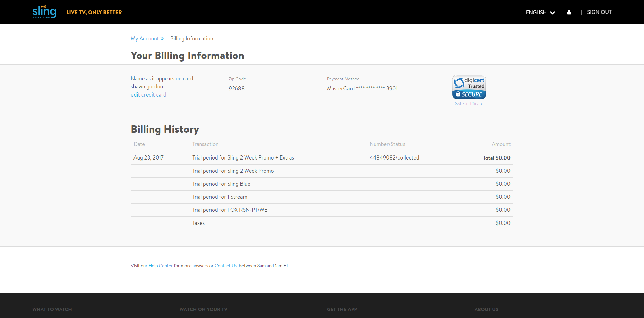Click the 44849082/collected status cell
Screen dimensions: 644x318
pyautogui.click(x=394, y=158)
